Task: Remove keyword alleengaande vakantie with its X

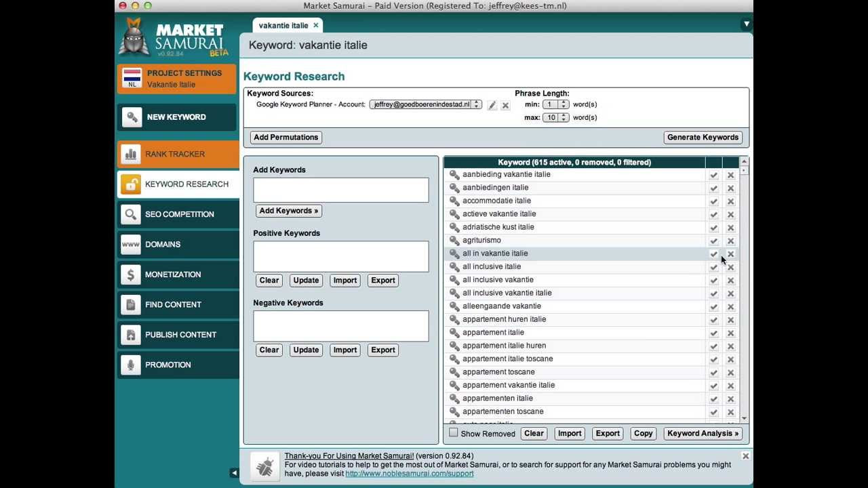Action: [x=730, y=306]
